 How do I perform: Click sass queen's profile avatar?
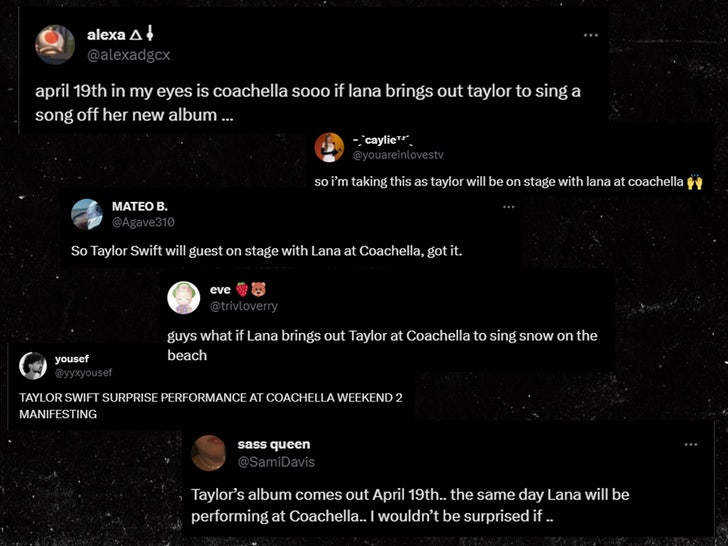pos(208,452)
